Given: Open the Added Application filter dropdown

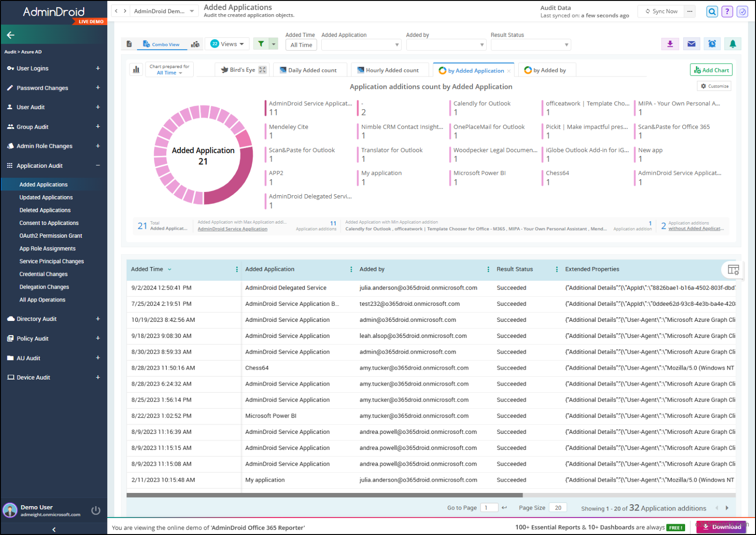Looking at the screenshot, I should 361,45.
